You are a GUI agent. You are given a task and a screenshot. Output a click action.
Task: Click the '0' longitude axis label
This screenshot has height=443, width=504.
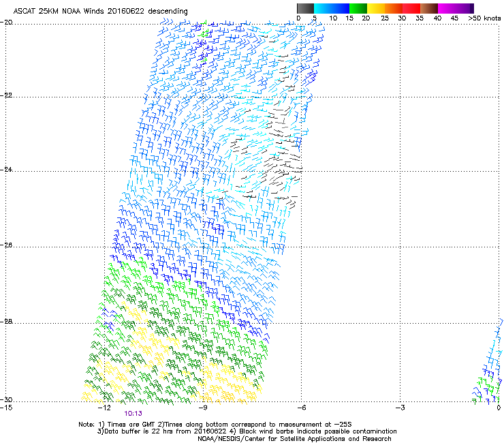499,408
